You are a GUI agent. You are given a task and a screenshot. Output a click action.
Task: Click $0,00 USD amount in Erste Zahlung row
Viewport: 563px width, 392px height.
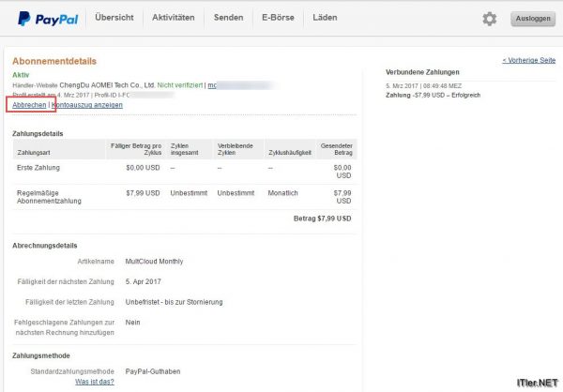pos(143,168)
